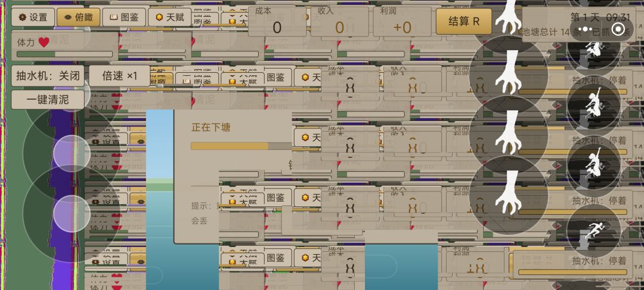Select the 收入 0 income readout
Image resolution: width=644 pixels, height=290 pixels.
340,21
